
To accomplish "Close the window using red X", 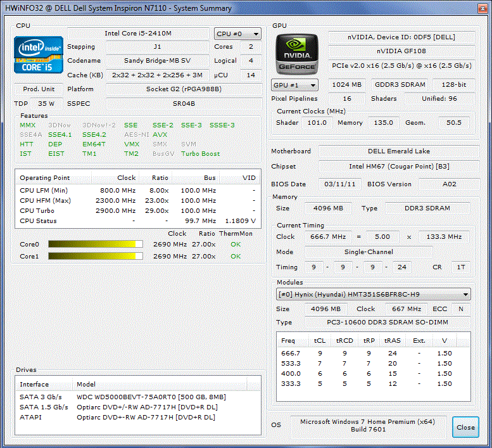I will [483, 8].
